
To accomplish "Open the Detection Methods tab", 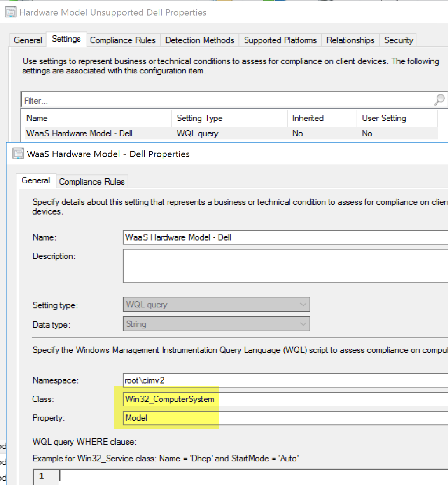I will click(x=199, y=40).
